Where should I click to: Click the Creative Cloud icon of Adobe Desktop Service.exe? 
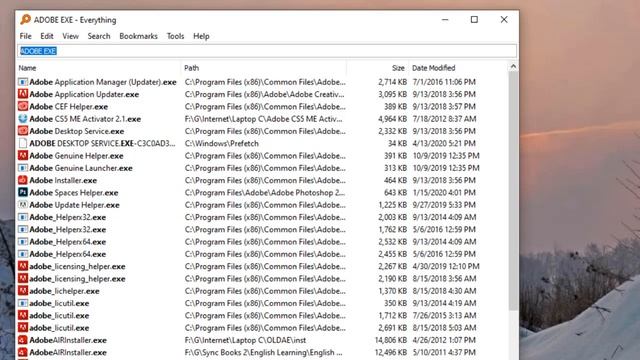tap(23, 131)
